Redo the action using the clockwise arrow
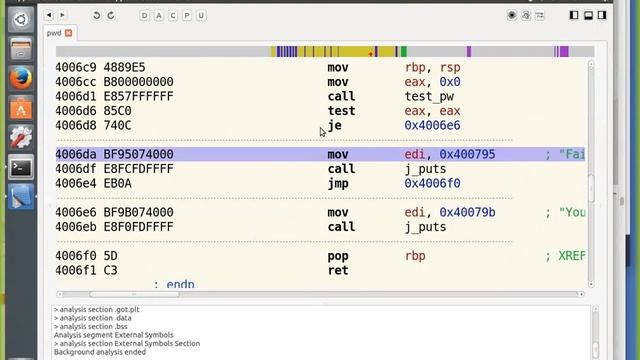640x360 pixels. click(111, 16)
